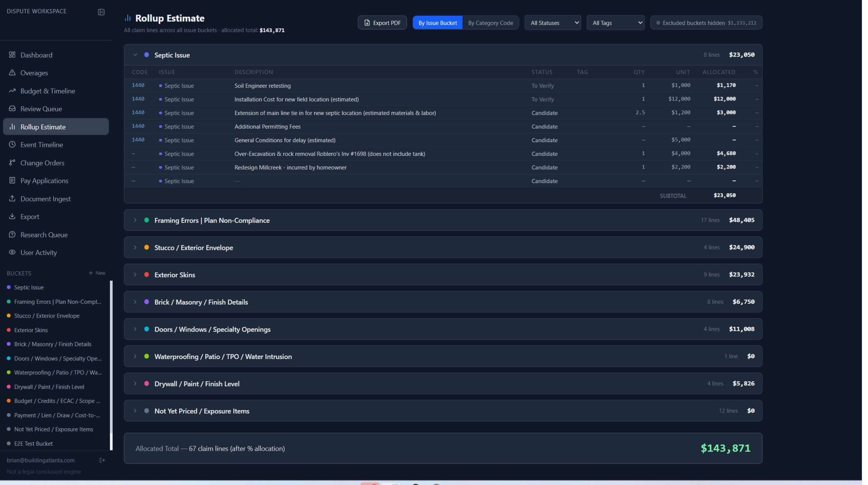Expand Drywall / Paint / Finish Level
This screenshot has height=485, width=868.
click(x=135, y=384)
